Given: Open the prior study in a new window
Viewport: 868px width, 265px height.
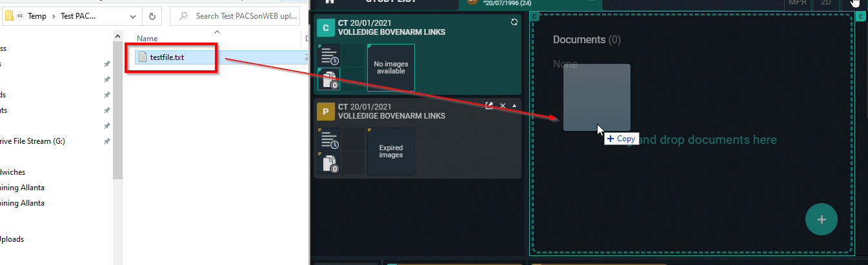Looking at the screenshot, I should tap(489, 106).
